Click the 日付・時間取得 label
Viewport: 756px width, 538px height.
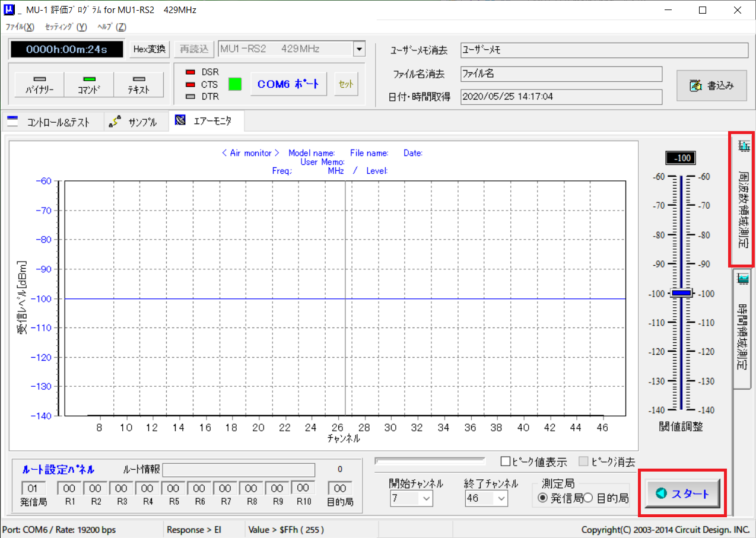pos(419,97)
